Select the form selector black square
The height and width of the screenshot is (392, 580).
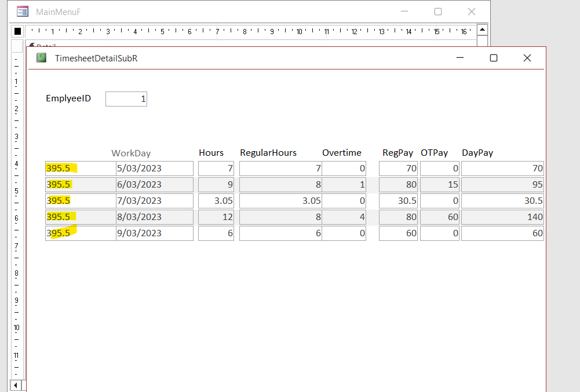[17, 31]
